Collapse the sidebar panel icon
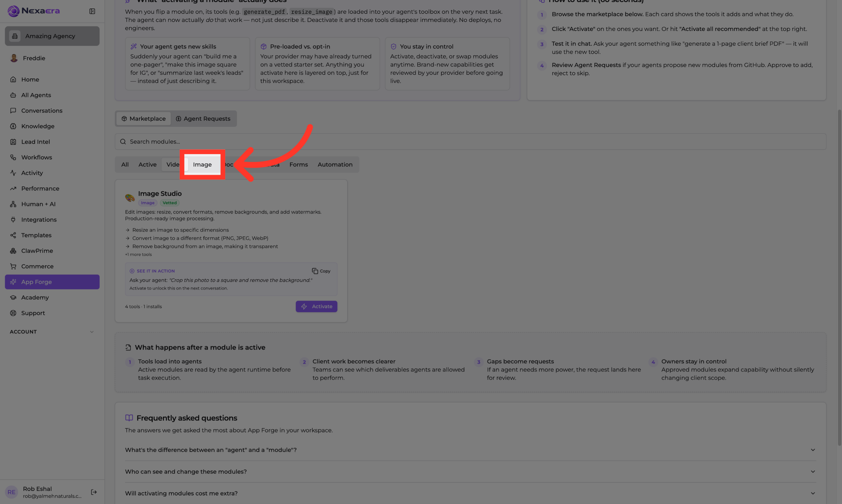Viewport: 842px width, 504px height. [x=92, y=11]
